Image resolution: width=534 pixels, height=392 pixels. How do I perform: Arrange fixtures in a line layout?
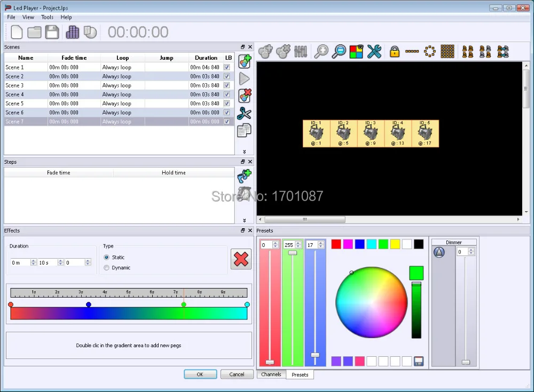412,51
